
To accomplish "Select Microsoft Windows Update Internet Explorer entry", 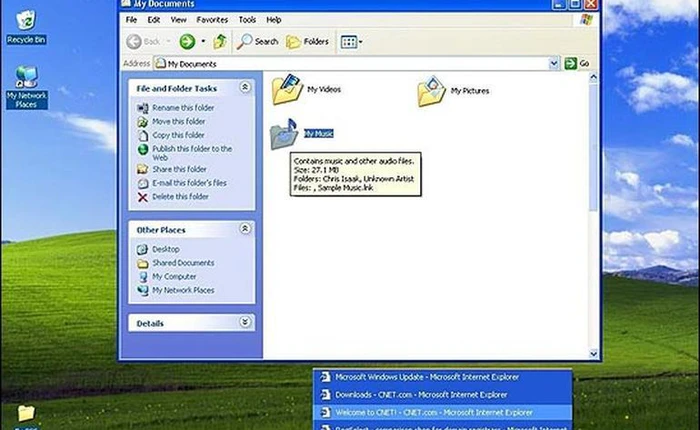I will click(442, 377).
